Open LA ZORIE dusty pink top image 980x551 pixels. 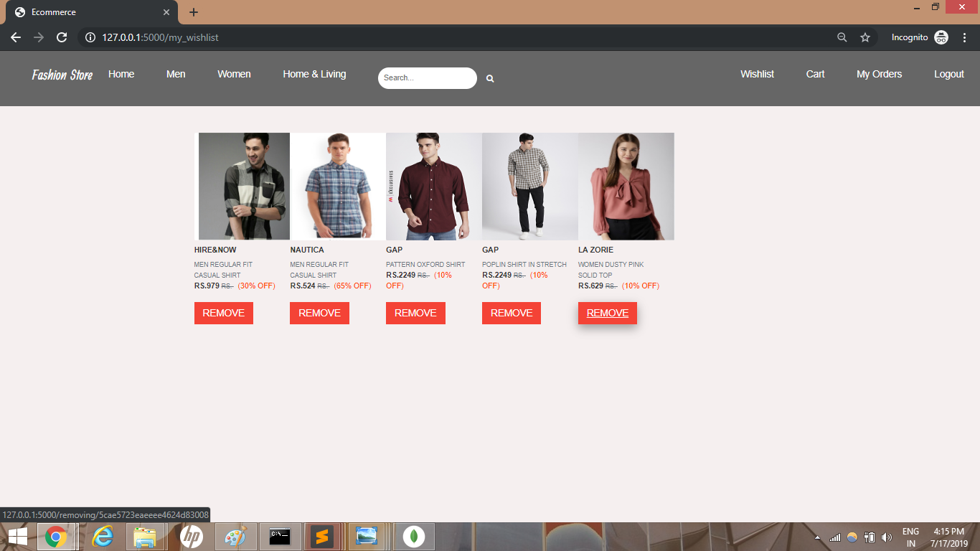click(x=626, y=187)
